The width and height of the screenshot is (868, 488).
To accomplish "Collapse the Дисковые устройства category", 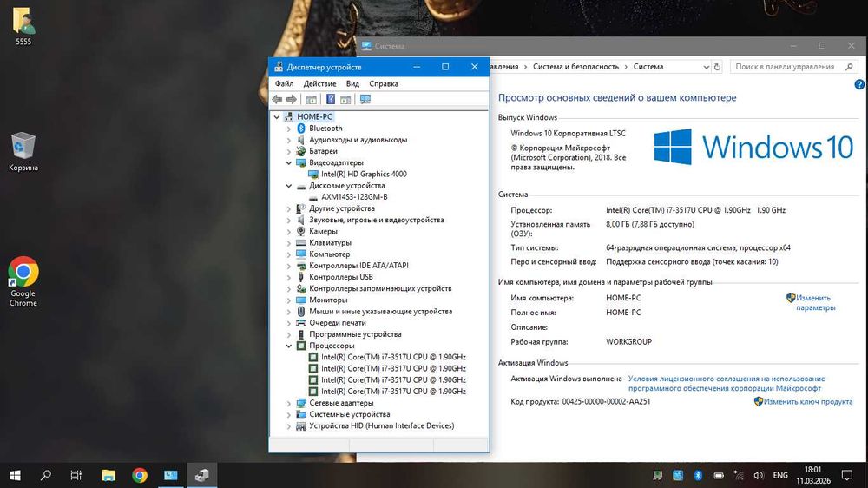I will coord(288,186).
